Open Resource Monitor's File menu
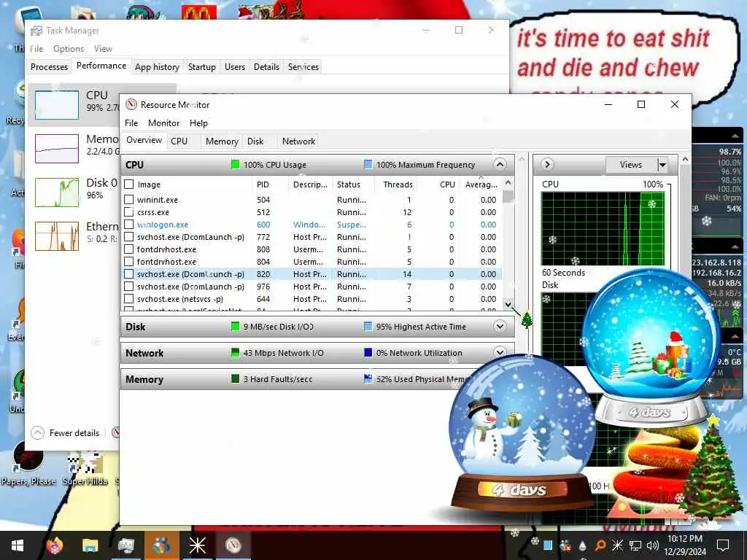747x560 pixels. pos(131,122)
